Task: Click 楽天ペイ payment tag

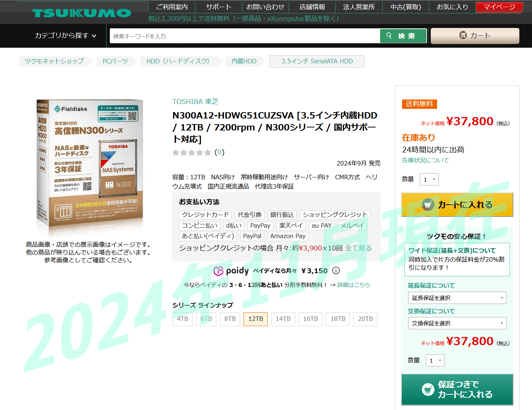Action: (291, 226)
